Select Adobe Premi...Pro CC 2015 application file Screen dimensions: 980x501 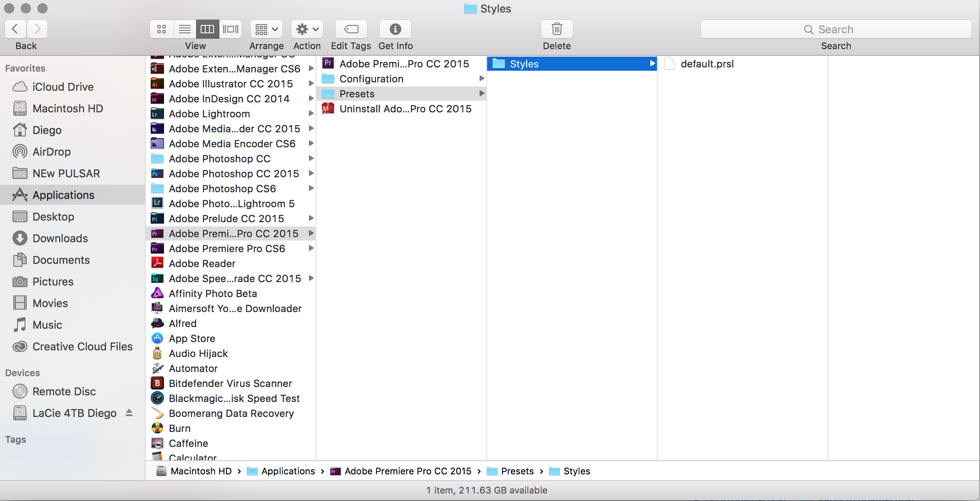pyautogui.click(x=401, y=64)
